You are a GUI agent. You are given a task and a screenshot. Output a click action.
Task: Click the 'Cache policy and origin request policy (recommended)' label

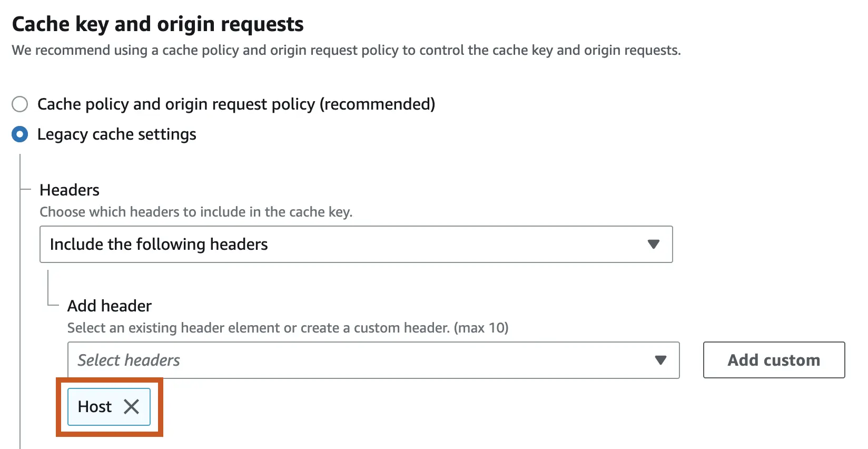(x=236, y=104)
